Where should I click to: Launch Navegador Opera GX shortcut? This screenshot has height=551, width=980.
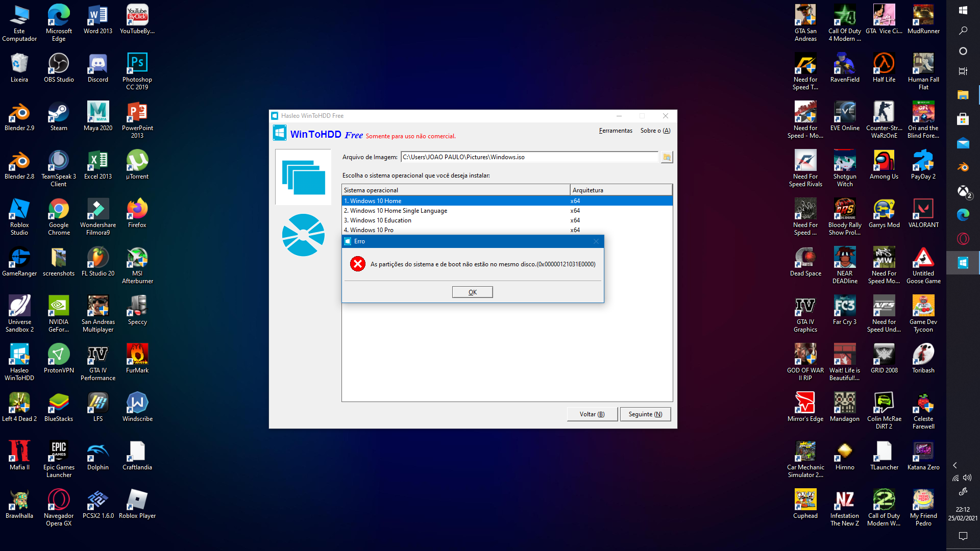(59, 508)
